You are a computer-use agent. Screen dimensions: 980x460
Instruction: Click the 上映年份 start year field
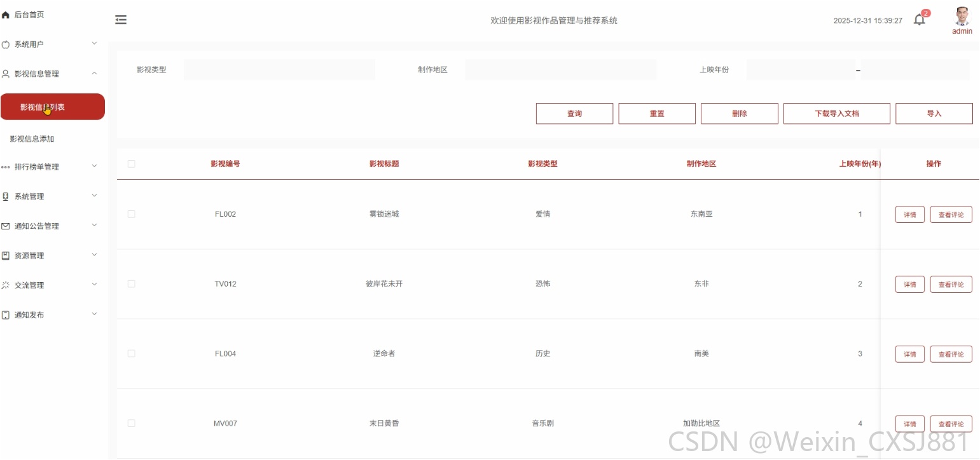[x=801, y=70]
